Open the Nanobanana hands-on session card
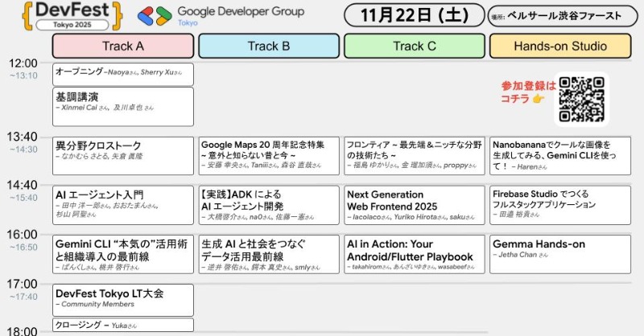Screen dimensions: 644x336 click(x=560, y=156)
